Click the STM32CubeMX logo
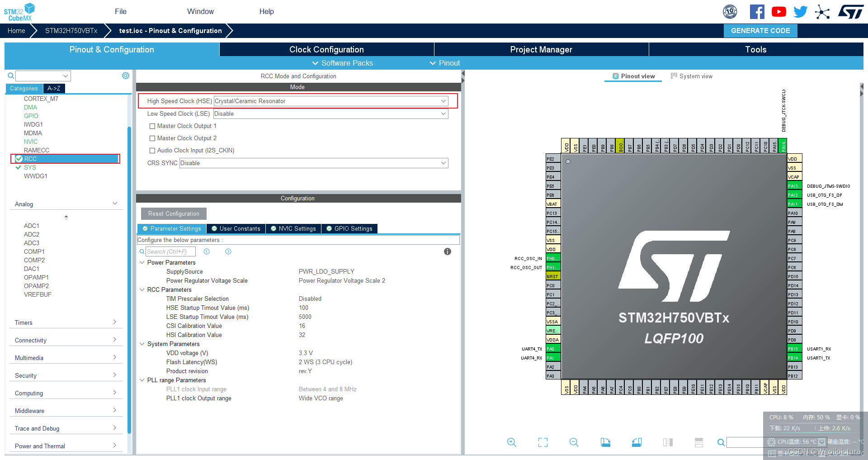Viewport: 868px width, 460px height. [x=19, y=12]
